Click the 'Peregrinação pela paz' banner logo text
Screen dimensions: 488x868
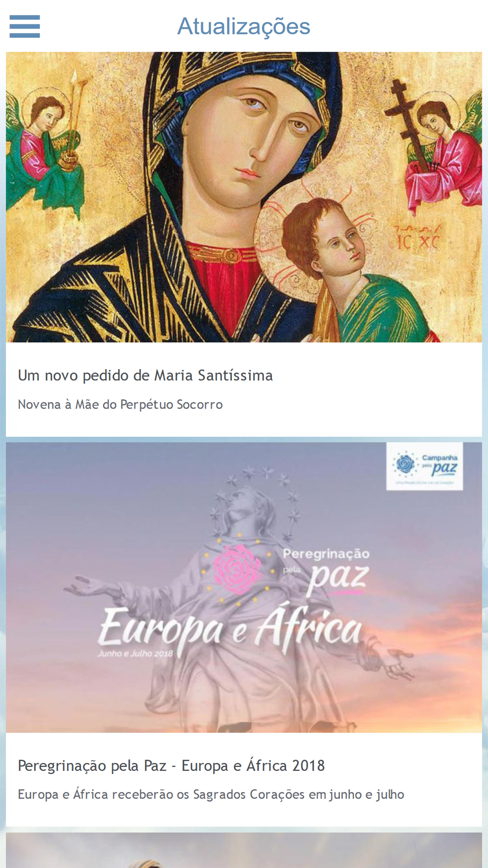point(325,571)
